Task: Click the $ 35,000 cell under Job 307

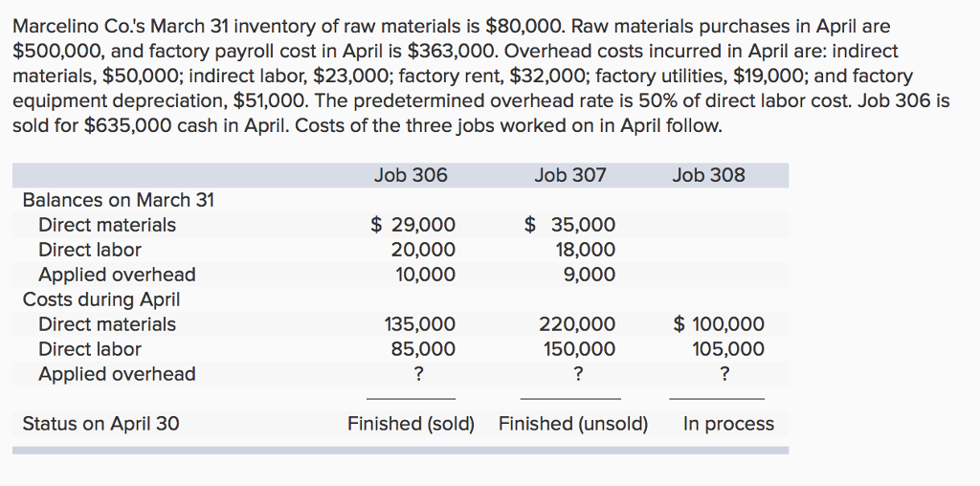Action: tap(570, 225)
